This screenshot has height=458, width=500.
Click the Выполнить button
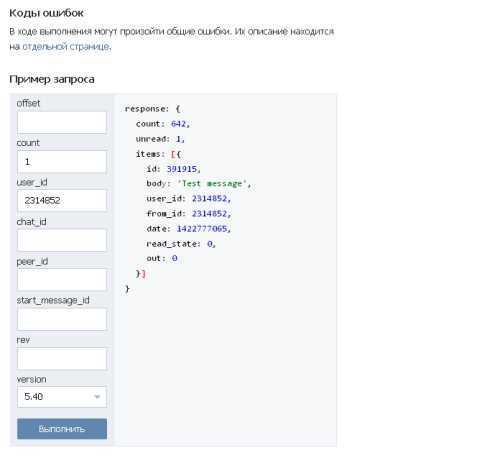[x=62, y=429]
